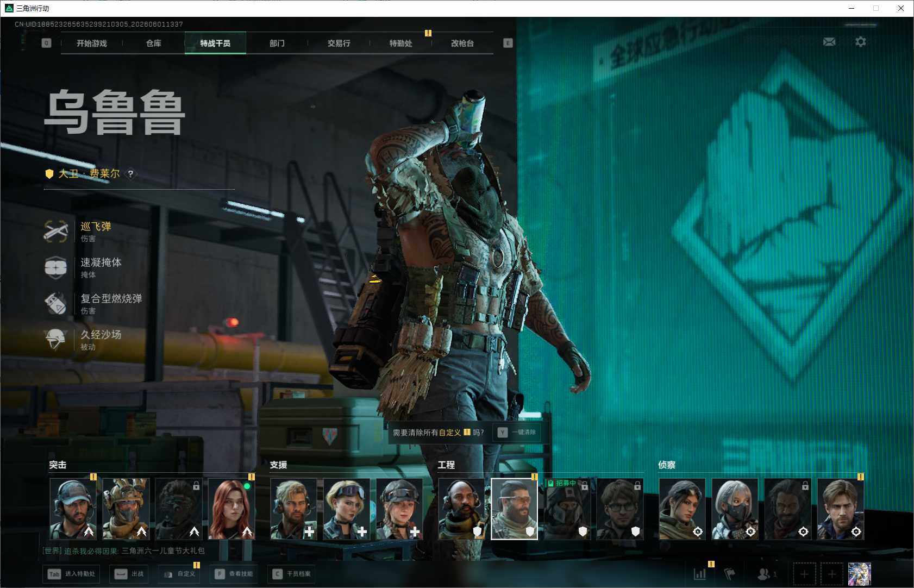This screenshot has width=914, height=588.
Task: Open the mail inbox envelope icon
Action: (x=829, y=42)
